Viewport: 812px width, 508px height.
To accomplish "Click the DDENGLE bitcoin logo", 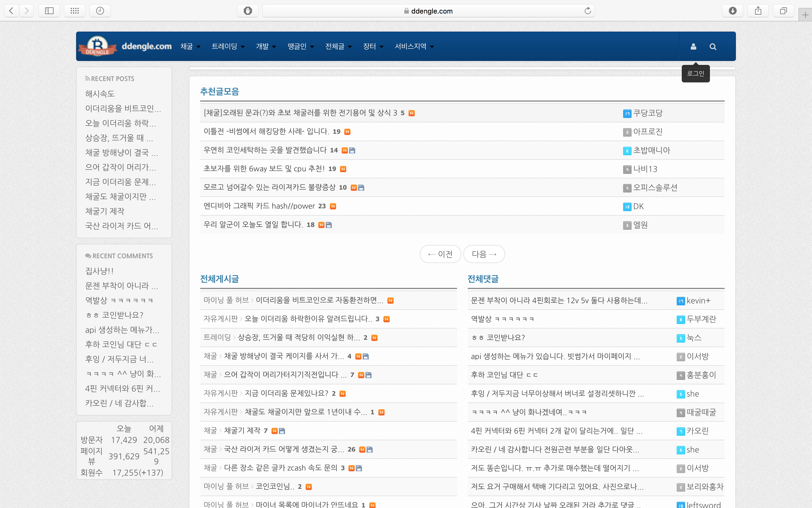I will (x=97, y=46).
